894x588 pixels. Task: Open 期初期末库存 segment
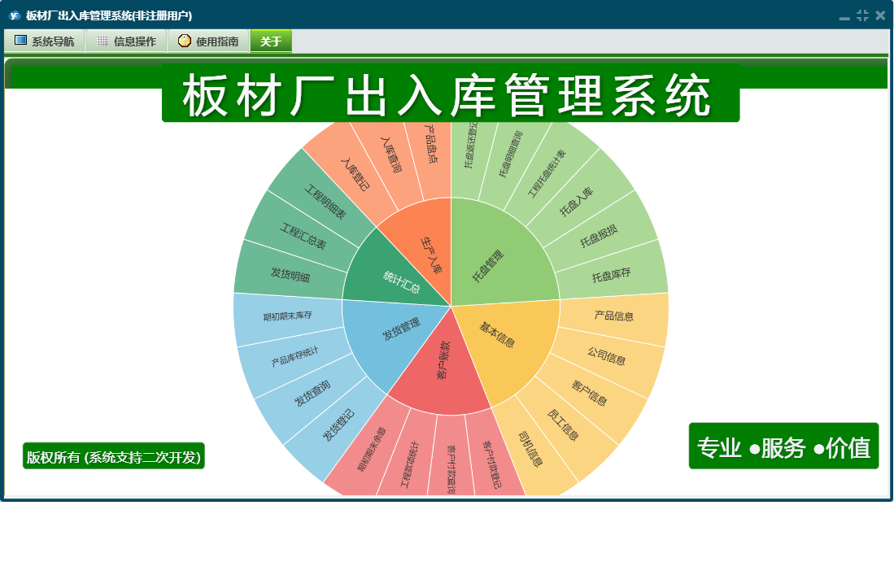[x=287, y=316]
